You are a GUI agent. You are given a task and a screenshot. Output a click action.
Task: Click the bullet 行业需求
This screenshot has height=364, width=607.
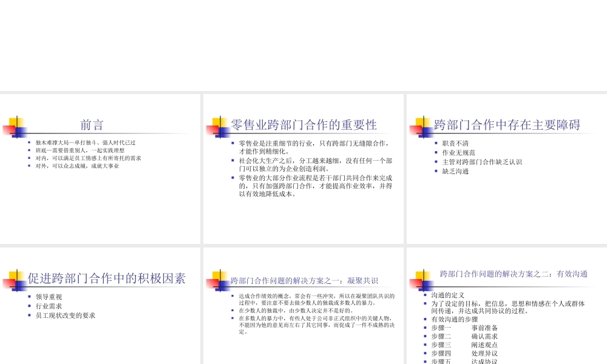(x=49, y=306)
